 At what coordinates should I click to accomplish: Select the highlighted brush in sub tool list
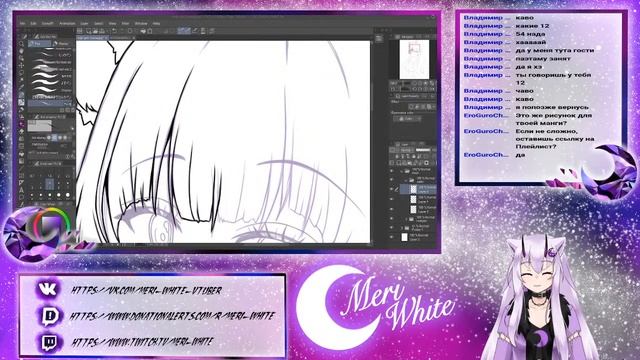coord(50,104)
